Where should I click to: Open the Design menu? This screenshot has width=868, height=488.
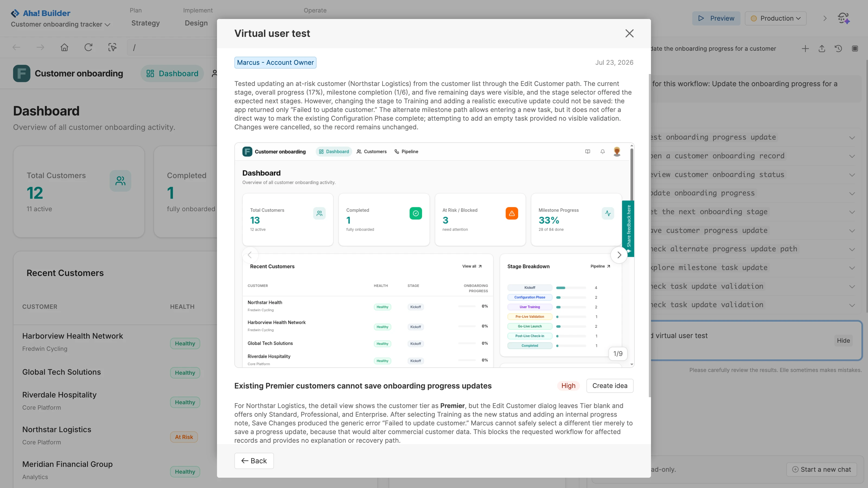196,23
